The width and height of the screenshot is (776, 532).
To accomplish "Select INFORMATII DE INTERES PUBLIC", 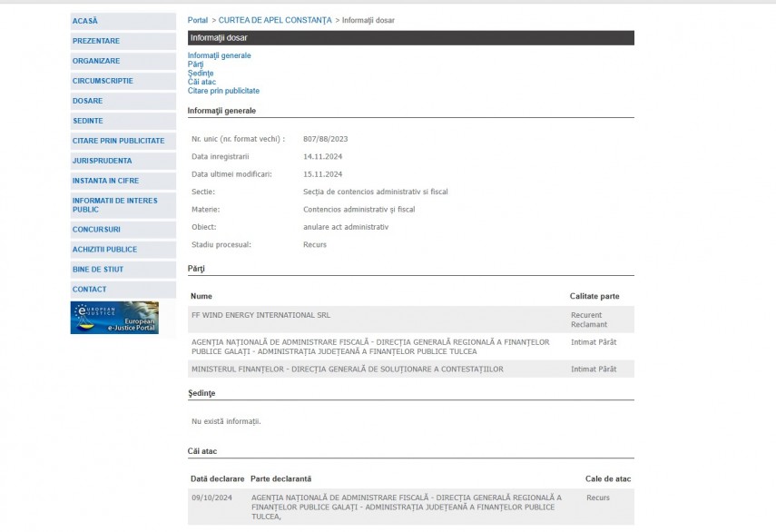I will (114, 205).
